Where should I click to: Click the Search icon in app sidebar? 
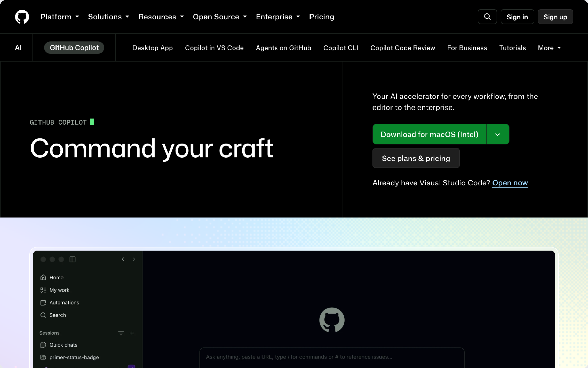[43, 315]
